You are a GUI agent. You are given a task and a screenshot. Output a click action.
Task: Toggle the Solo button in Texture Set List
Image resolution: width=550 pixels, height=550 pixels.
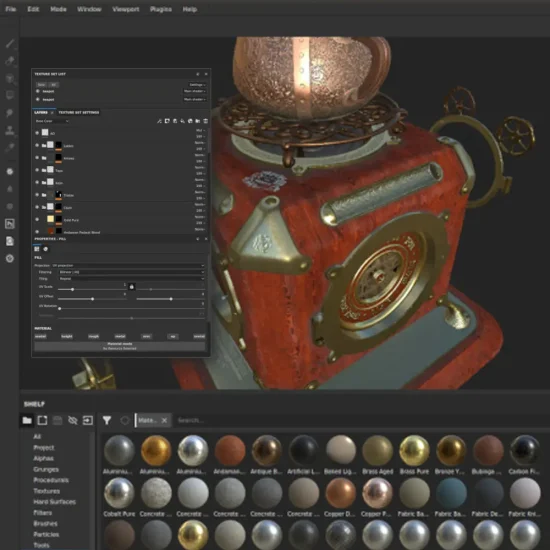41,85
